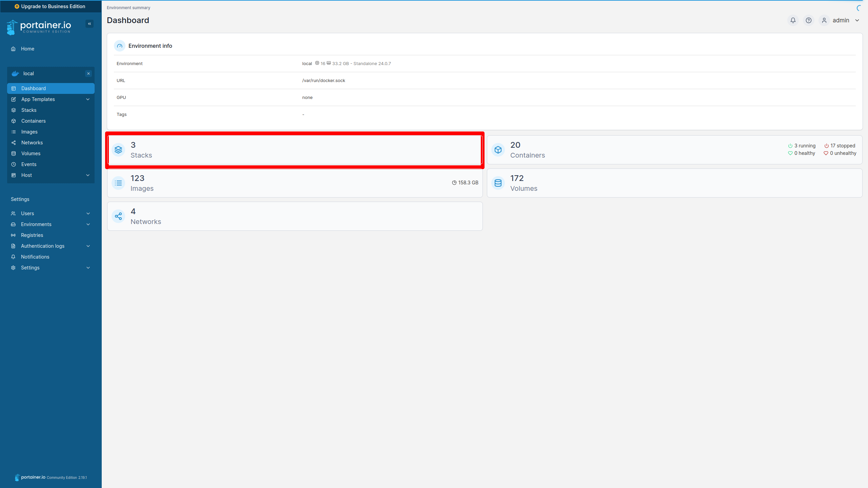Close the local environment with X
The image size is (868, 488).
[x=88, y=74]
